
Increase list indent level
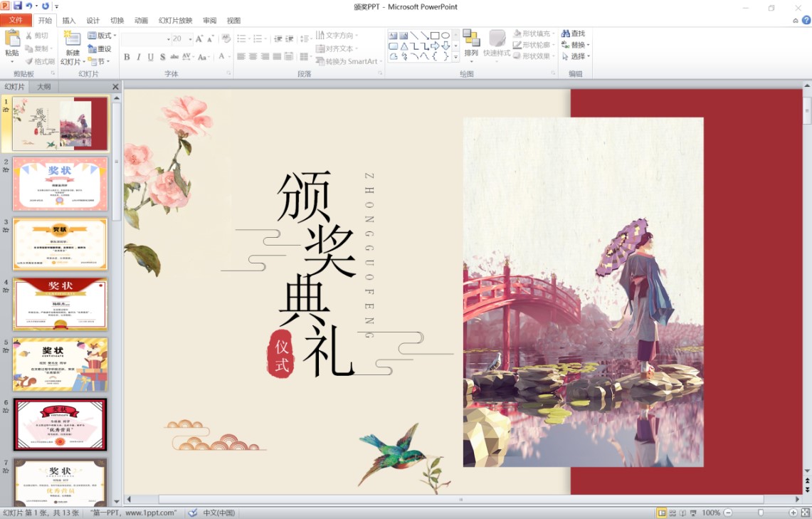pyautogui.click(x=290, y=39)
